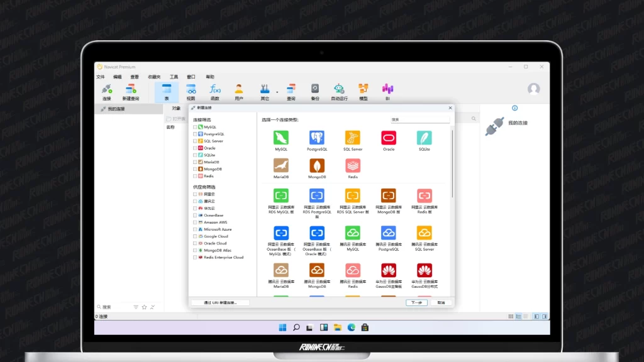This screenshot has height=362, width=644.
Task: Click the 备份 backup toolbar icon
Action: [315, 89]
